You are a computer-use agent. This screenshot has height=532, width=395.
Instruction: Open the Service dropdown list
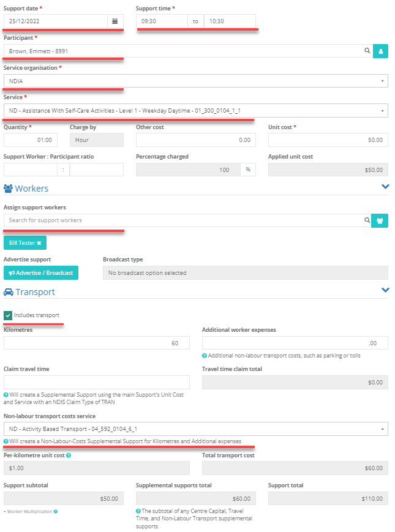(x=196, y=111)
